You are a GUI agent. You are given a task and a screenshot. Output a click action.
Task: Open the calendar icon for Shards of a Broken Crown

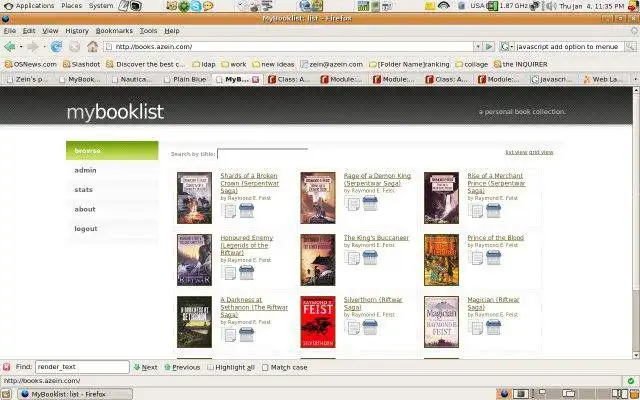point(246,211)
